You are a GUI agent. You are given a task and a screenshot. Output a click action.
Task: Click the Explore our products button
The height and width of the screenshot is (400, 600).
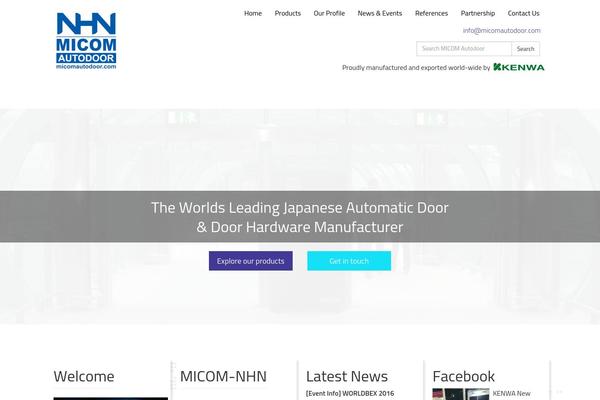(250, 261)
